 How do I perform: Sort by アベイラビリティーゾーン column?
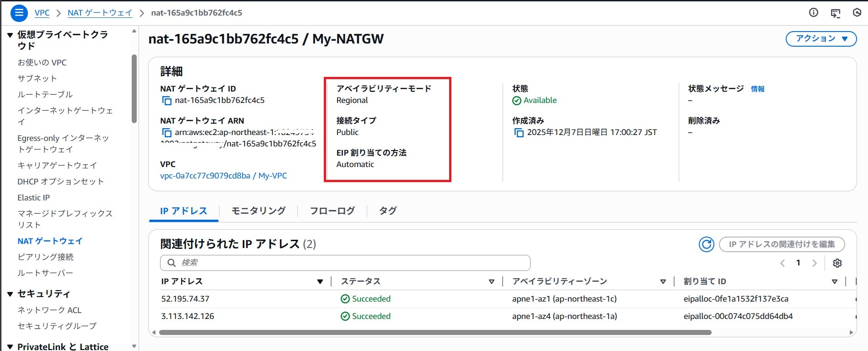tap(663, 281)
